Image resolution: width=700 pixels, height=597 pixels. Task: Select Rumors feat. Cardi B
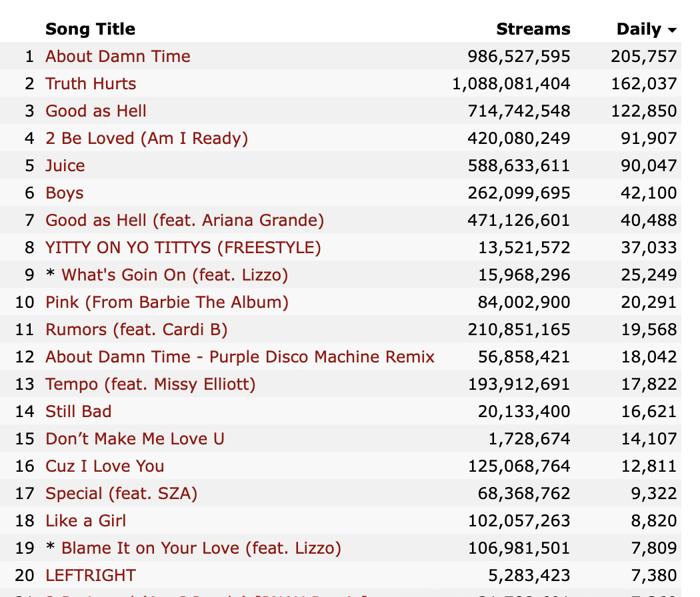click(137, 329)
